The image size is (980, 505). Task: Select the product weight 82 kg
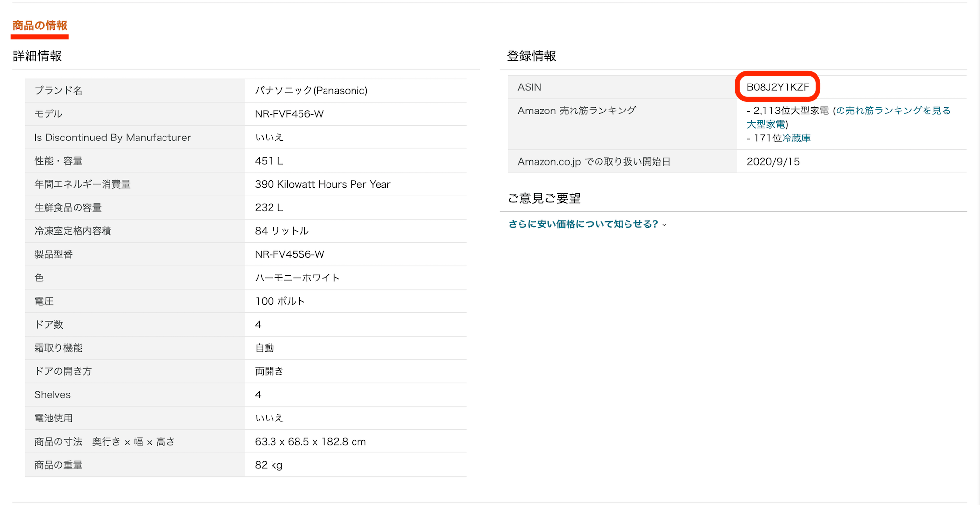coord(269,465)
